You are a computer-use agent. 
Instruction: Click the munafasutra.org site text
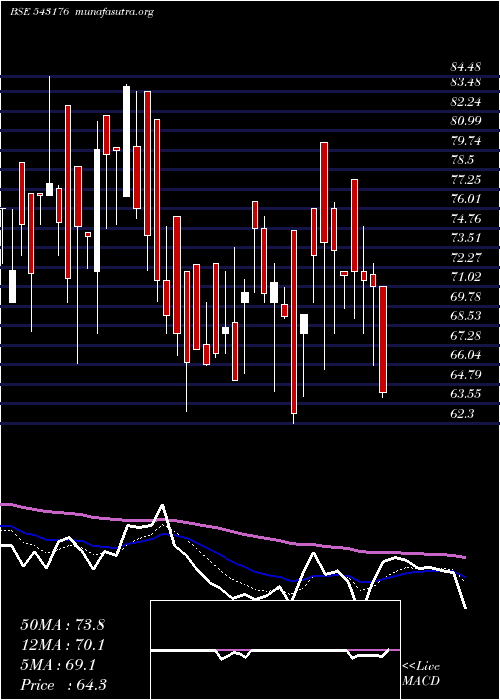click(x=115, y=12)
